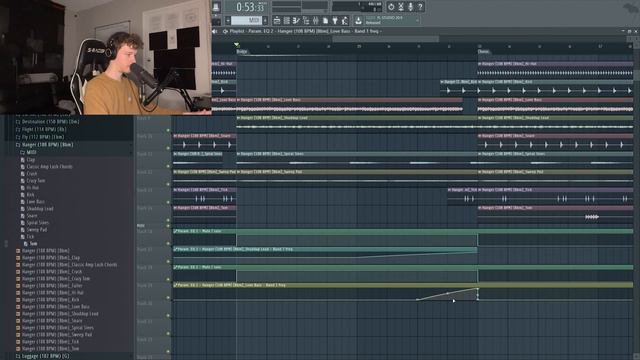Screen dimensions: 640x360
Task: Click the Playlist speaker icon in title bar
Action: pos(215,31)
